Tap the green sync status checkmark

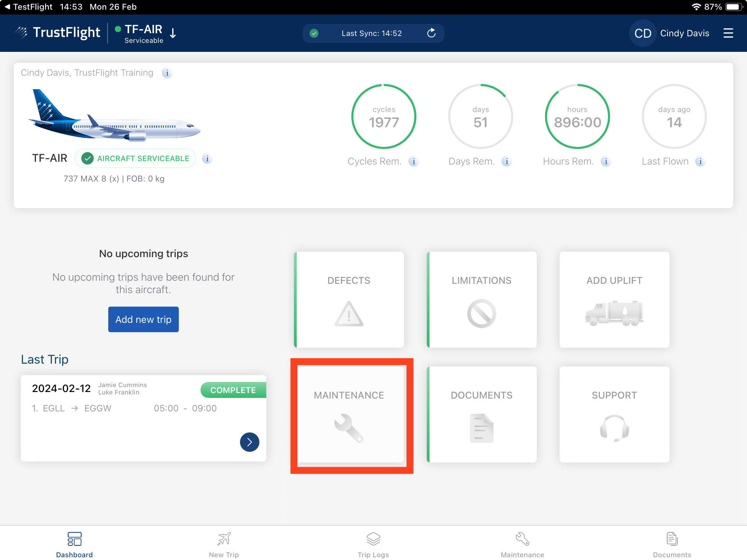click(314, 33)
